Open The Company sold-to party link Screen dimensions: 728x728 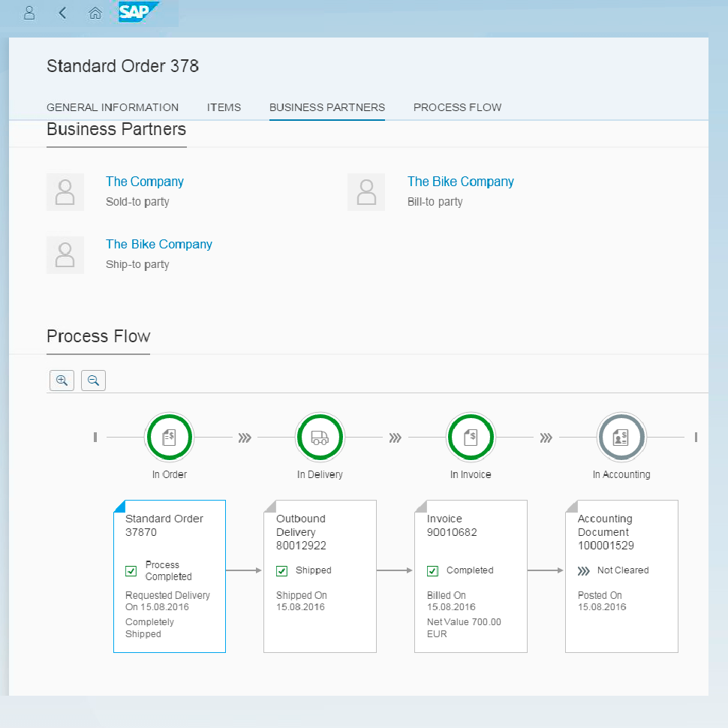pyautogui.click(x=145, y=182)
